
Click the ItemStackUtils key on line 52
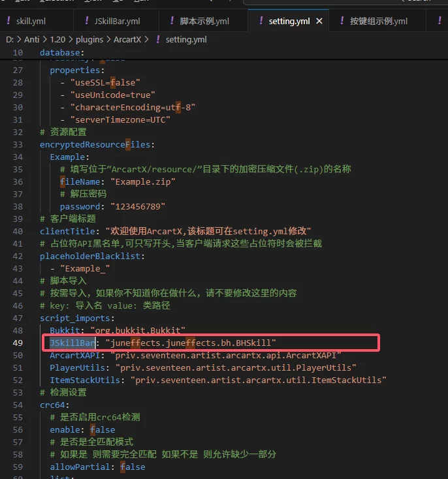85,380
